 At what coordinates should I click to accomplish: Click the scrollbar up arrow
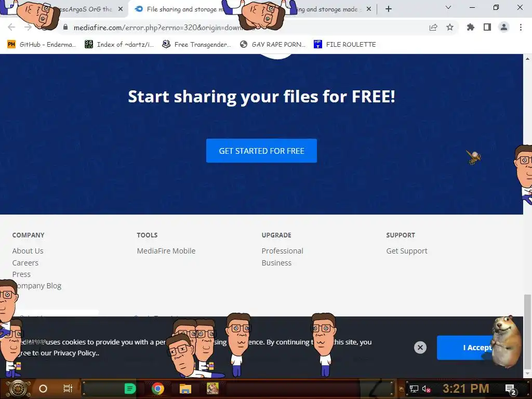point(527,59)
